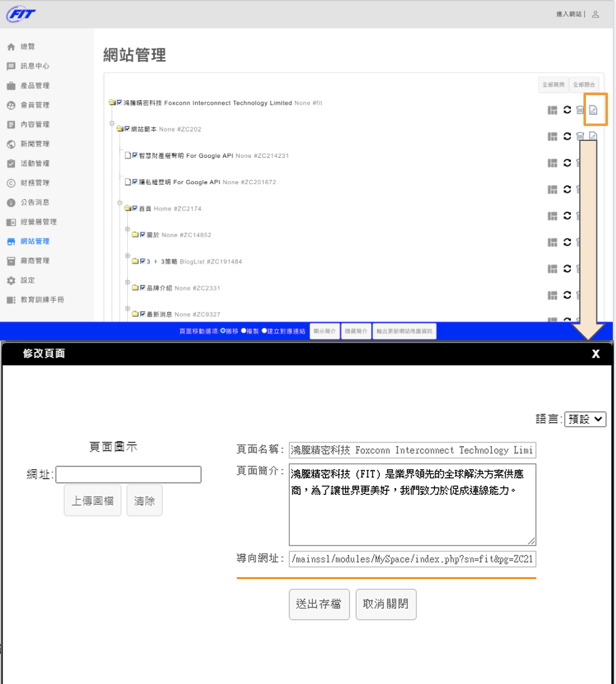Click the refresh icon on the 3+3策略 row
Screen dimensions: 616x684
point(567,269)
